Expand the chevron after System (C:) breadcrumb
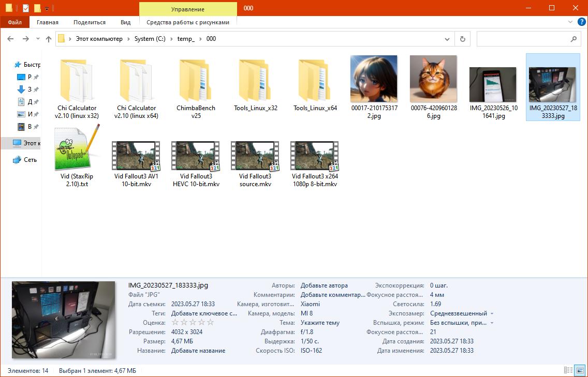Image resolution: width=588 pixels, height=377 pixels. coord(171,39)
